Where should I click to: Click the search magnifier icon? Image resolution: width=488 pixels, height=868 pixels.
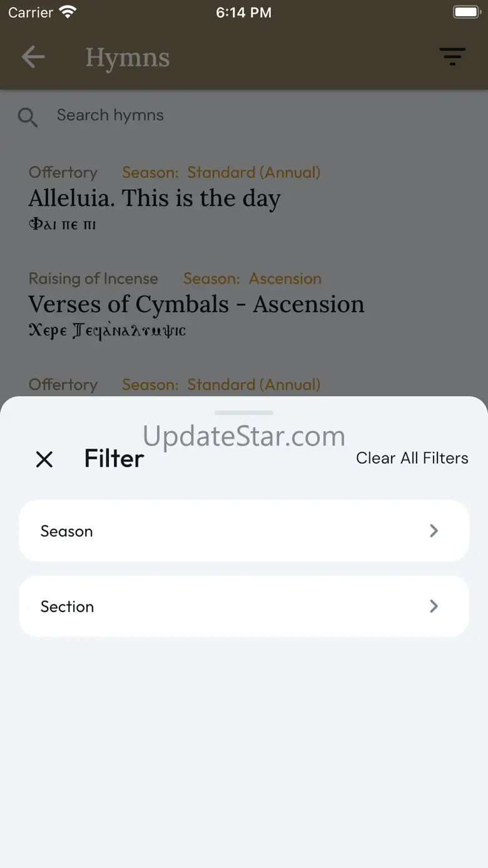pos(28,117)
